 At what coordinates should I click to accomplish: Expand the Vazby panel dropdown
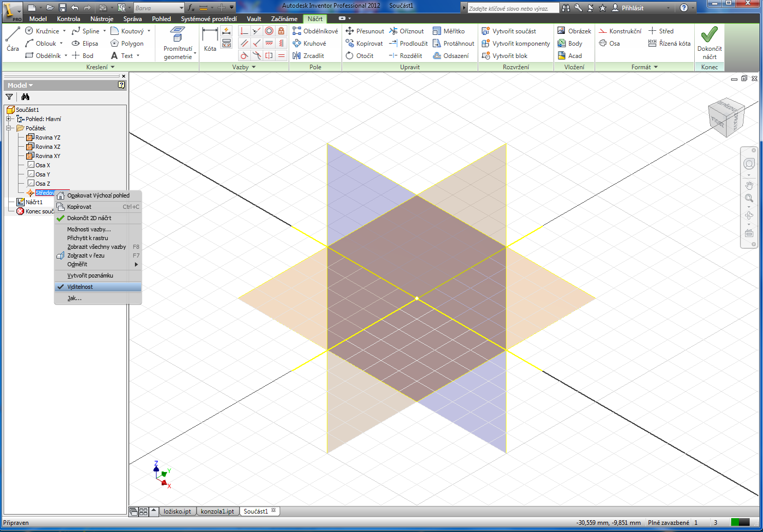coord(244,67)
